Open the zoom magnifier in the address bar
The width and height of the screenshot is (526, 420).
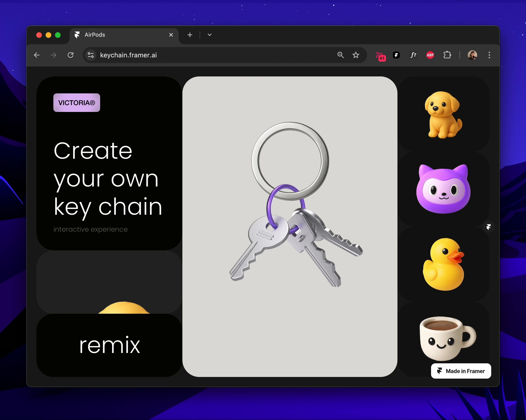(x=341, y=55)
